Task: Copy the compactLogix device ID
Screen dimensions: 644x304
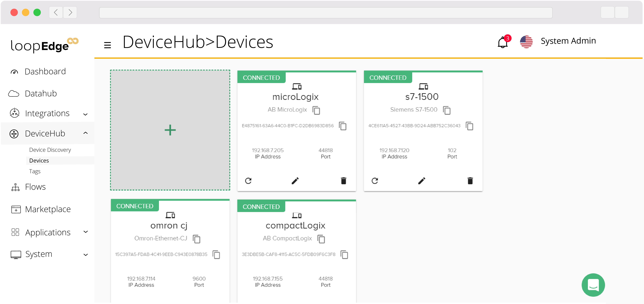Action: point(344,255)
